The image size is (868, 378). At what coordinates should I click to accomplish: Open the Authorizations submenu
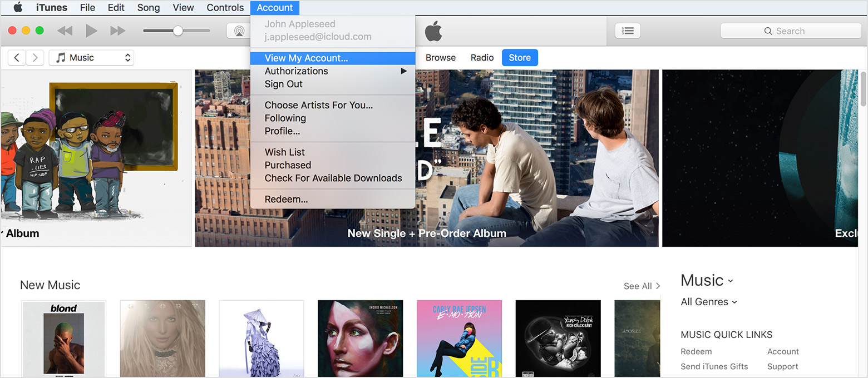pyautogui.click(x=333, y=71)
